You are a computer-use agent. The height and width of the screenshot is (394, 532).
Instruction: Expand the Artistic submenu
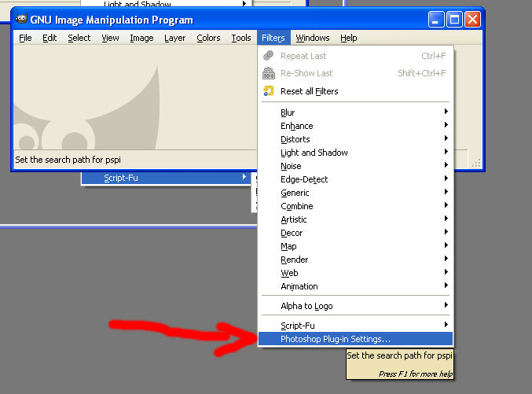pos(355,219)
